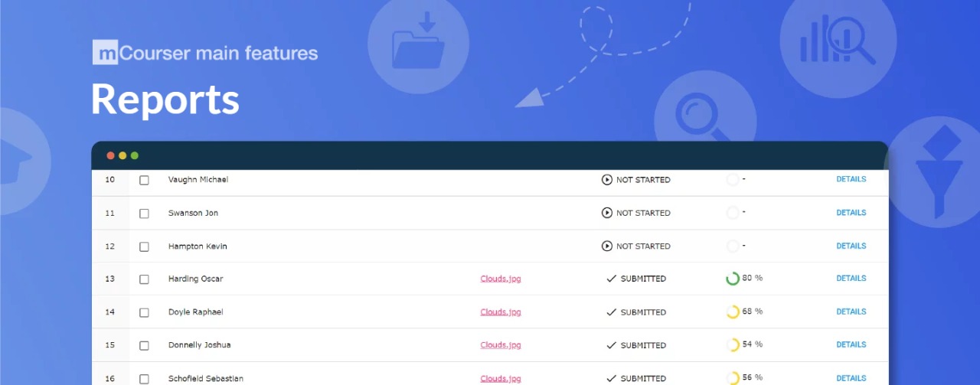Click the magnifying glass icon in banner

point(705,115)
